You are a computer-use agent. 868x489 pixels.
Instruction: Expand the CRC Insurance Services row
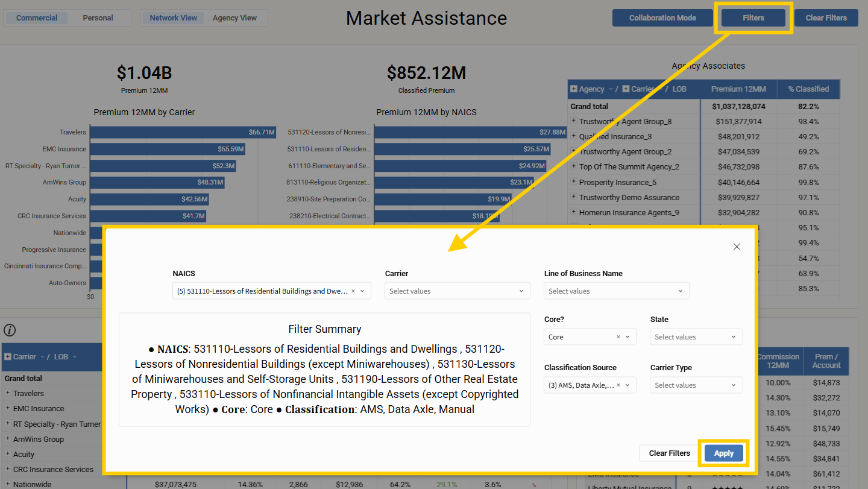coord(8,469)
